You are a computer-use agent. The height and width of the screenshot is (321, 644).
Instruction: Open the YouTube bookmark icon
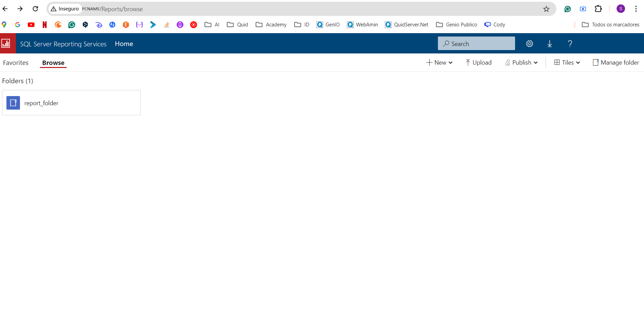tap(31, 24)
